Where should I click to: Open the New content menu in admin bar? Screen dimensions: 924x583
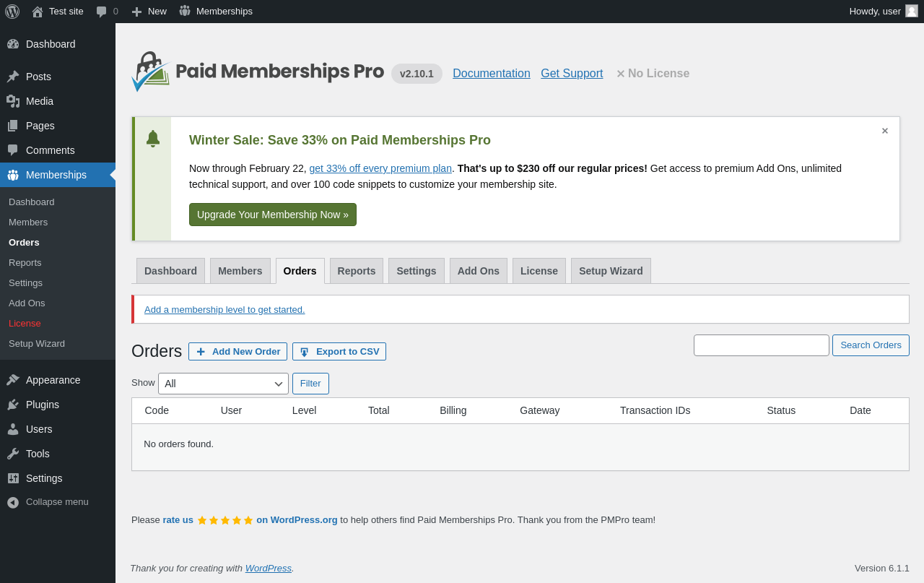click(149, 12)
